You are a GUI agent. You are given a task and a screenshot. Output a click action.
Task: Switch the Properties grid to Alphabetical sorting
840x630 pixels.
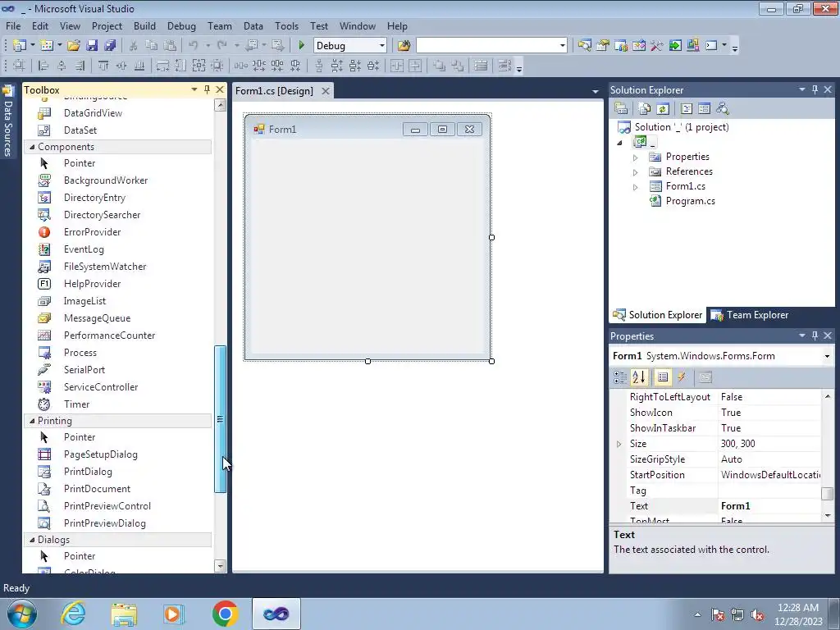point(638,377)
